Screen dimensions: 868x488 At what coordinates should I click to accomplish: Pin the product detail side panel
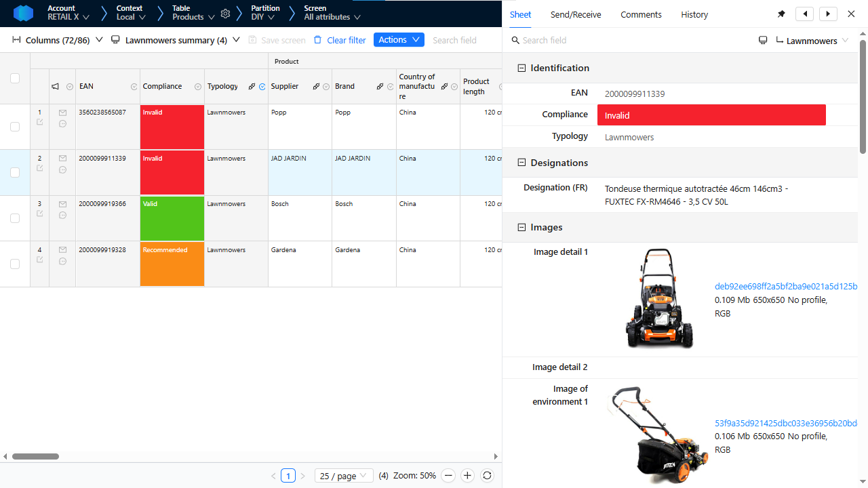tap(781, 14)
